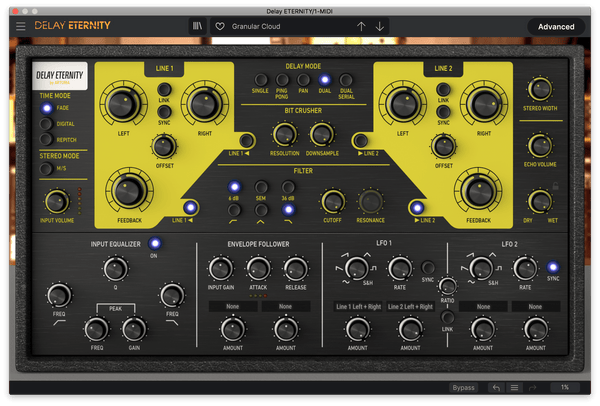Viewport: 600px width, 406px height.
Task: Select Pan delay mode
Action: 303,80
